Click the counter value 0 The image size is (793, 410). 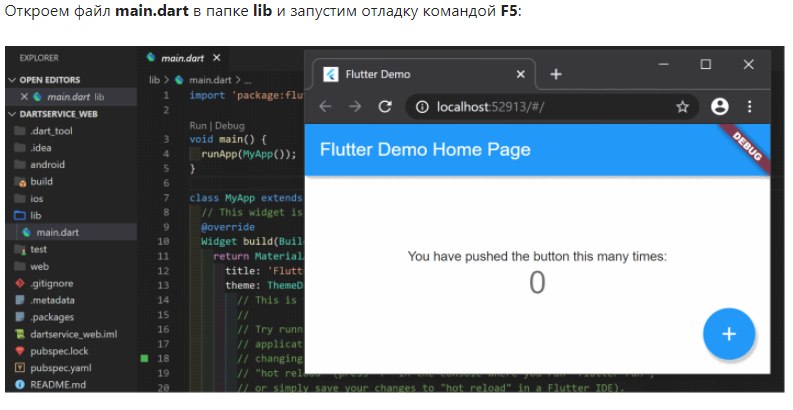537,283
